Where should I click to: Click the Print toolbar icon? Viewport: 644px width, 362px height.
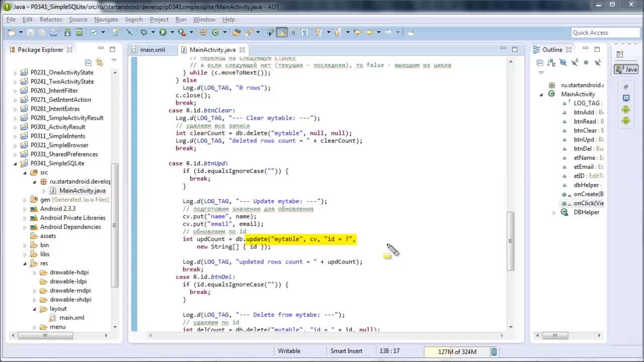[53, 33]
